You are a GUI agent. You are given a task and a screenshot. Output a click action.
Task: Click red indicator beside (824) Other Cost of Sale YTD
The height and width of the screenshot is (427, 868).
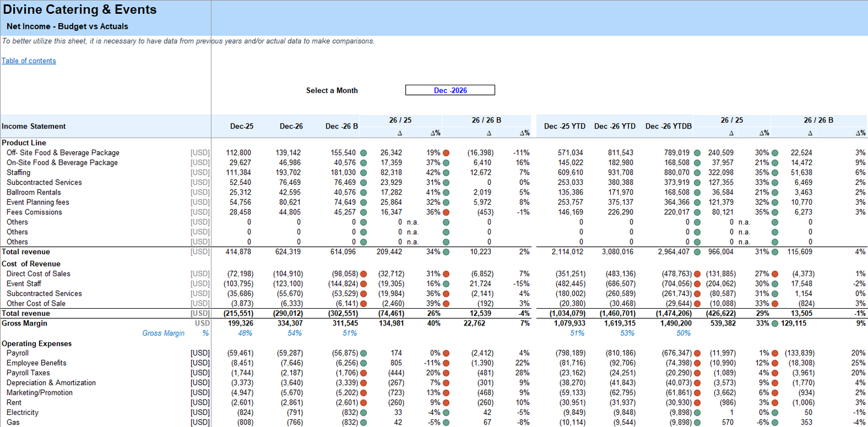(x=775, y=303)
